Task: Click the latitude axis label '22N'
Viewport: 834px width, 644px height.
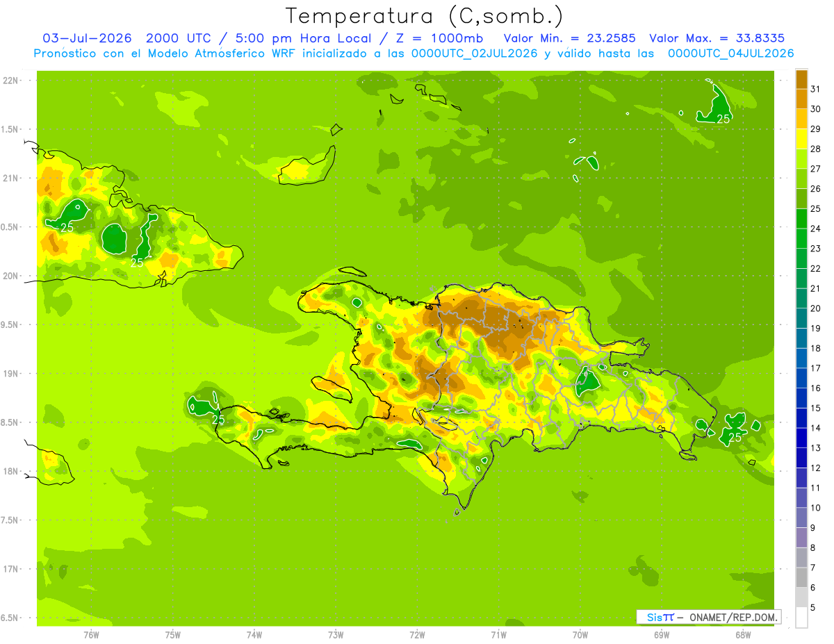Action: 10,80
